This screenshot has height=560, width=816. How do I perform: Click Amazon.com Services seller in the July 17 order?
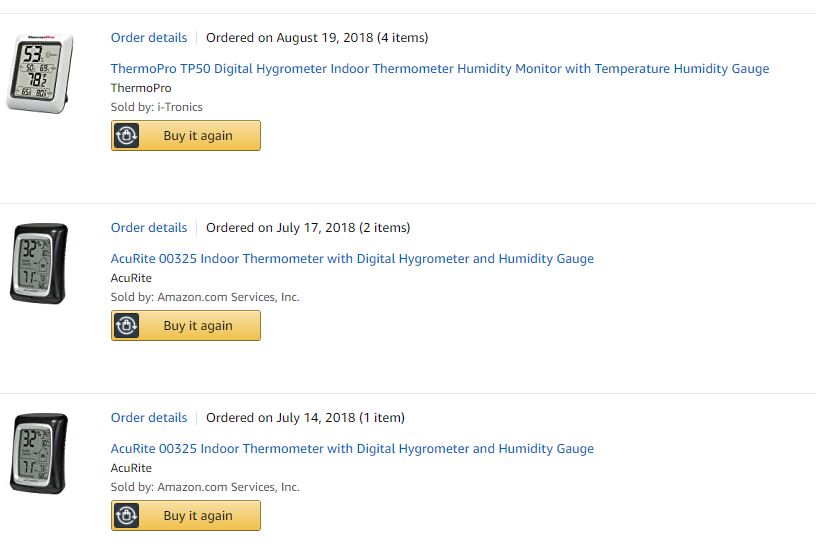point(228,297)
